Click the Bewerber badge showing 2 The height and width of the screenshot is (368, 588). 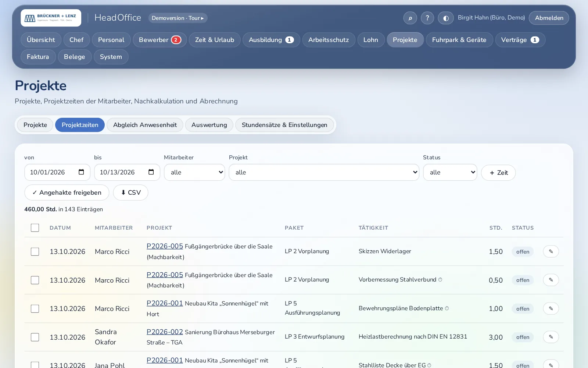pos(176,40)
